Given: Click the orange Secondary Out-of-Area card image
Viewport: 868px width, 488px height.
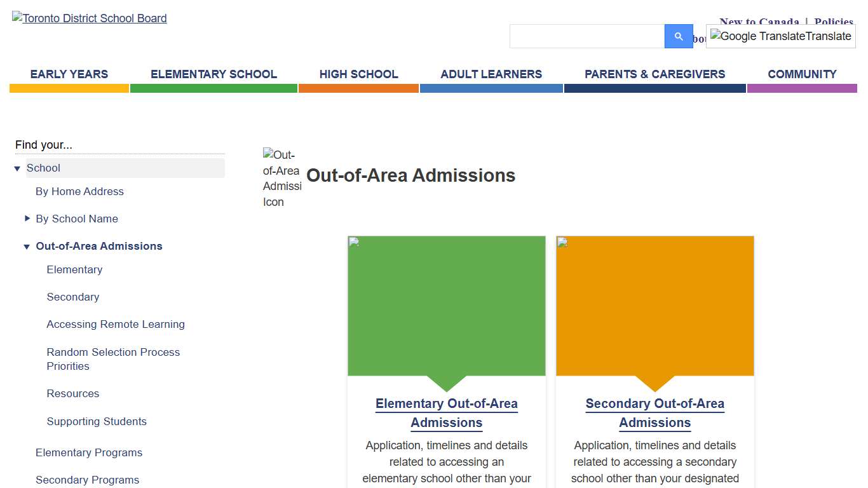Looking at the screenshot, I should tap(654, 305).
